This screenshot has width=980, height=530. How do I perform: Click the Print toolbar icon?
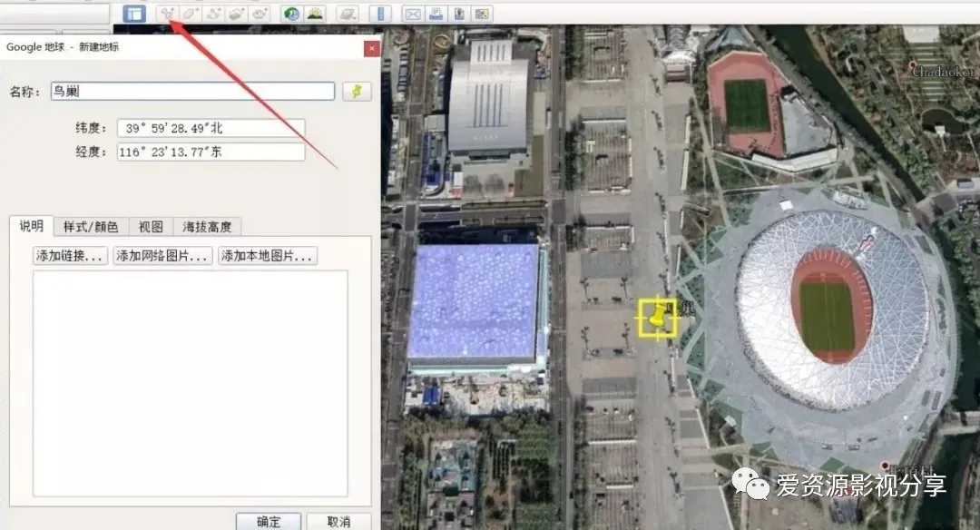tap(436, 14)
